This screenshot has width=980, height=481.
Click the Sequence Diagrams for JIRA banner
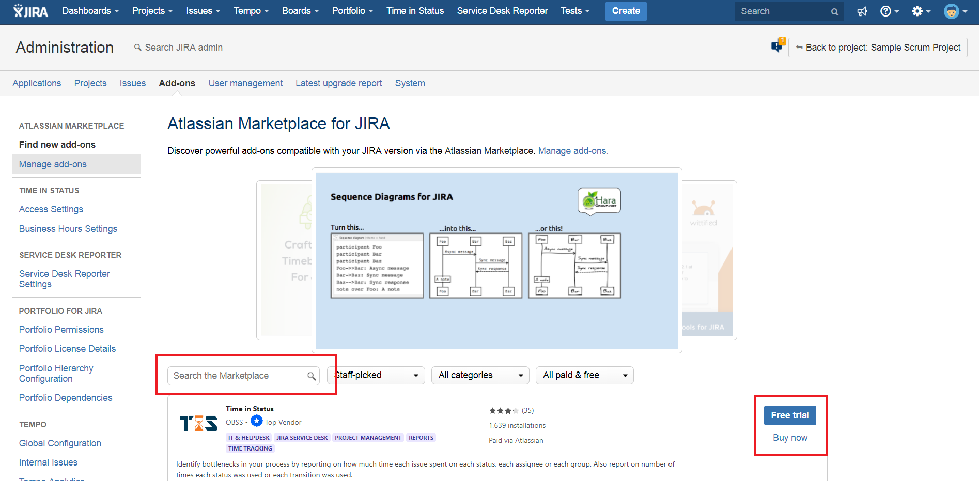coord(496,260)
